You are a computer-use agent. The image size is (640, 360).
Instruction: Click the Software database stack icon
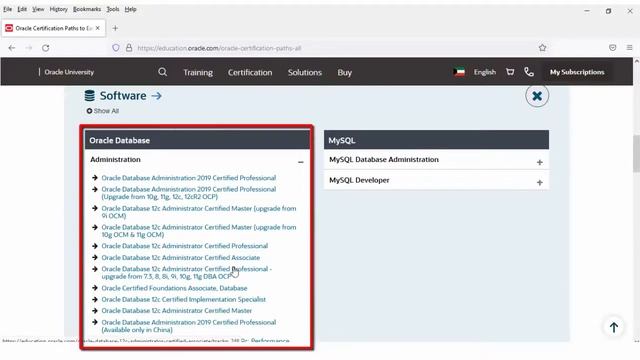pos(89,96)
